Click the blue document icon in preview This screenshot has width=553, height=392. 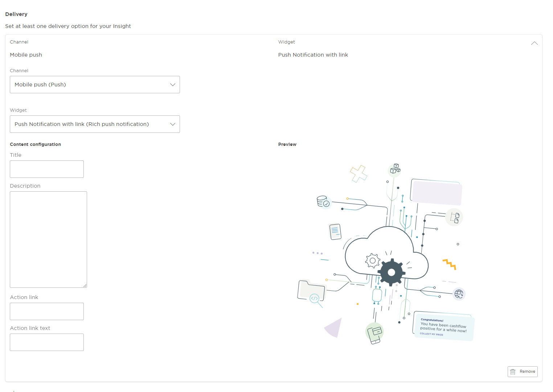click(x=335, y=232)
